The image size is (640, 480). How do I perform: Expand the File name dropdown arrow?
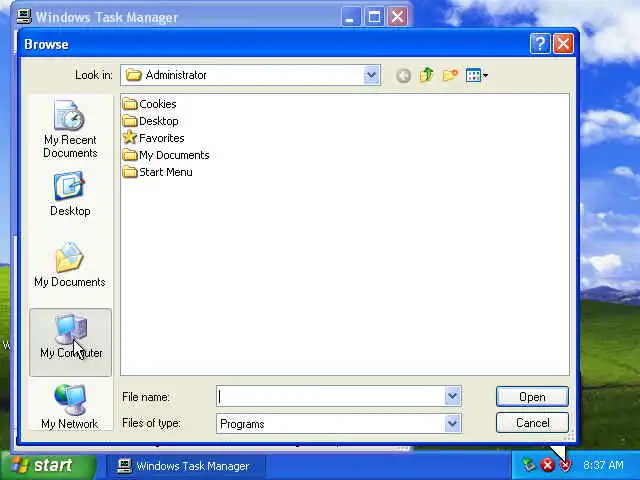pos(452,396)
